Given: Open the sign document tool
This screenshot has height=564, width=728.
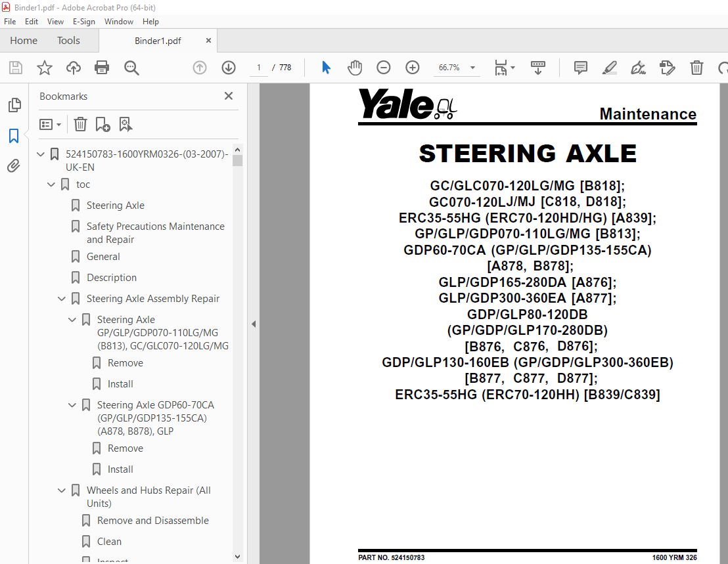Looking at the screenshot, I should point(638,68).
